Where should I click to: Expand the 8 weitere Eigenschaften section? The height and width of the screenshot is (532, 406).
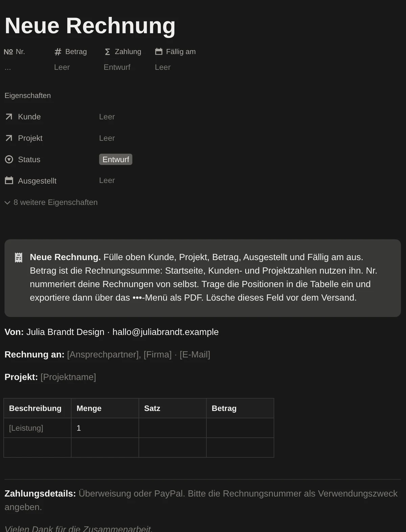click(51, 202)
